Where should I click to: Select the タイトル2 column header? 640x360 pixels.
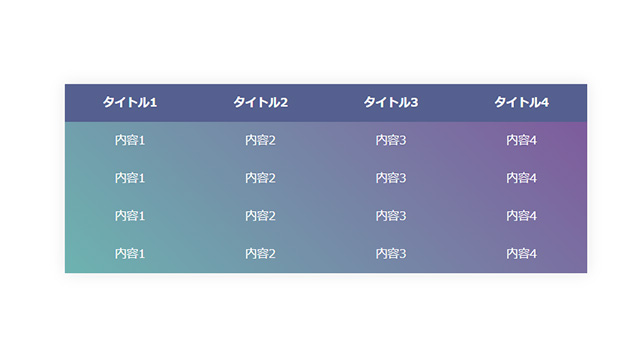coord(260,102)
